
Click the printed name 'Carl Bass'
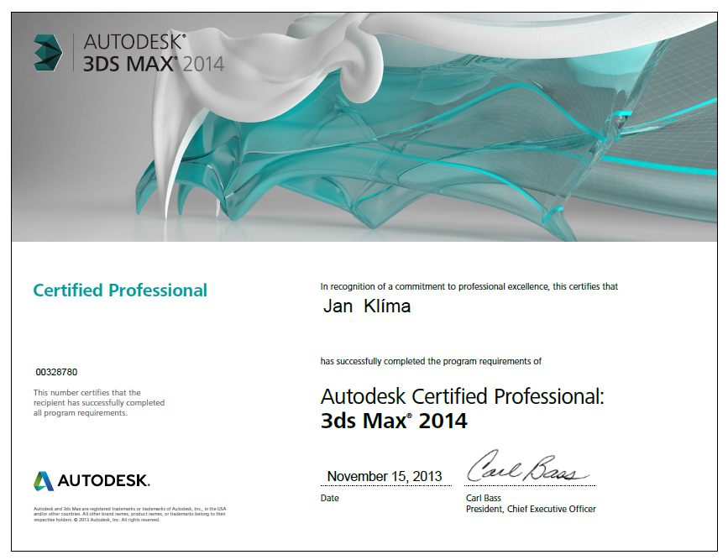484,498
